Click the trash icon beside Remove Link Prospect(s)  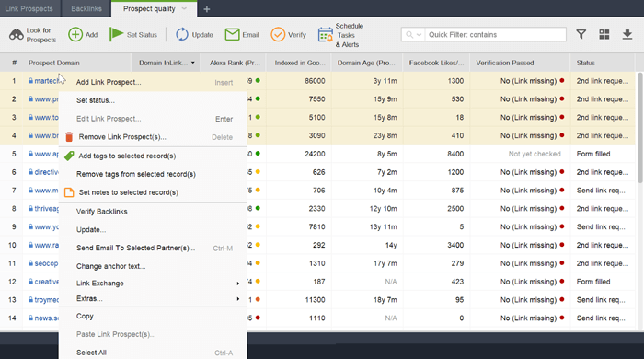pyautogui.click(x=69, y=137)
